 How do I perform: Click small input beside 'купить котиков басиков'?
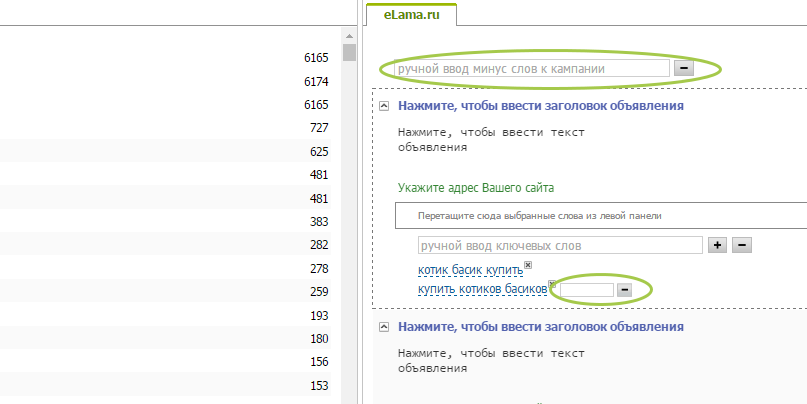tap(585, 289)
